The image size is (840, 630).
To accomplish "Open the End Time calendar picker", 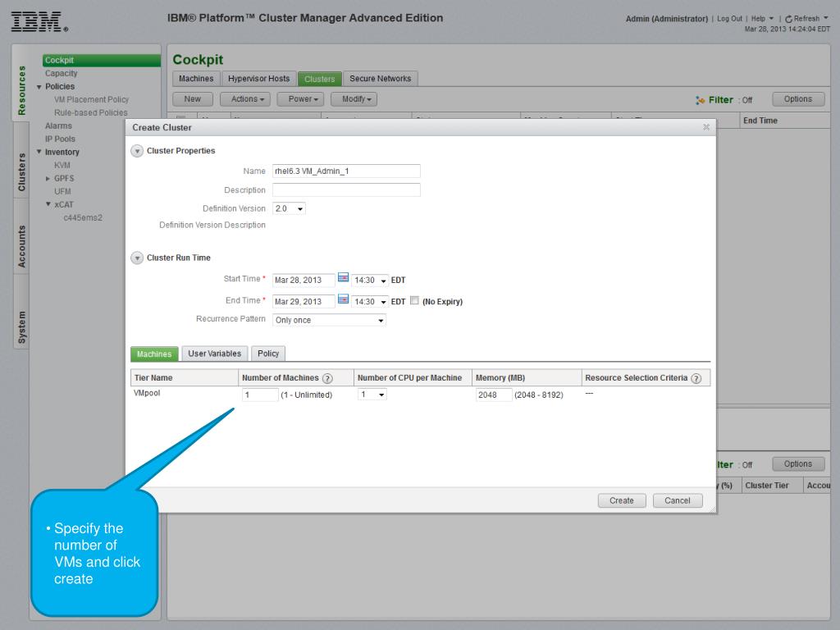I will [x=344, y=299].
